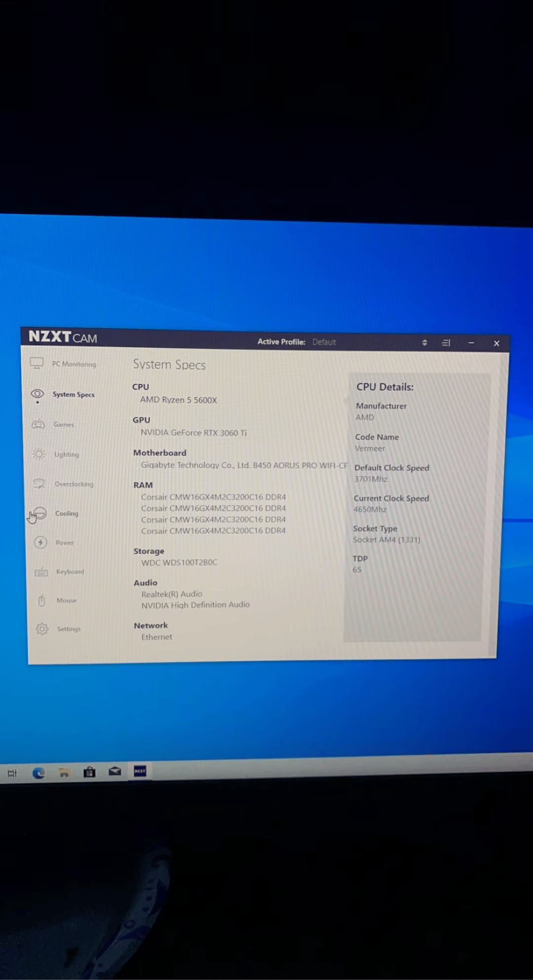Open the Overclocking gauge icon
The height and width of the screenshot is (980, 533).
(39, 483)
